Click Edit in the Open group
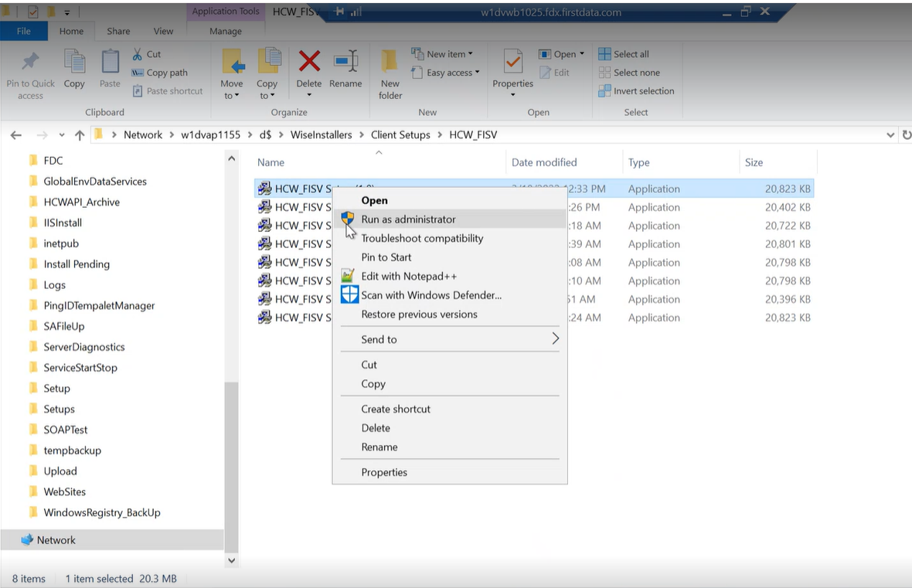Image resolution: width=912 pixels, height=588 pixels. [x=555, y=73]
